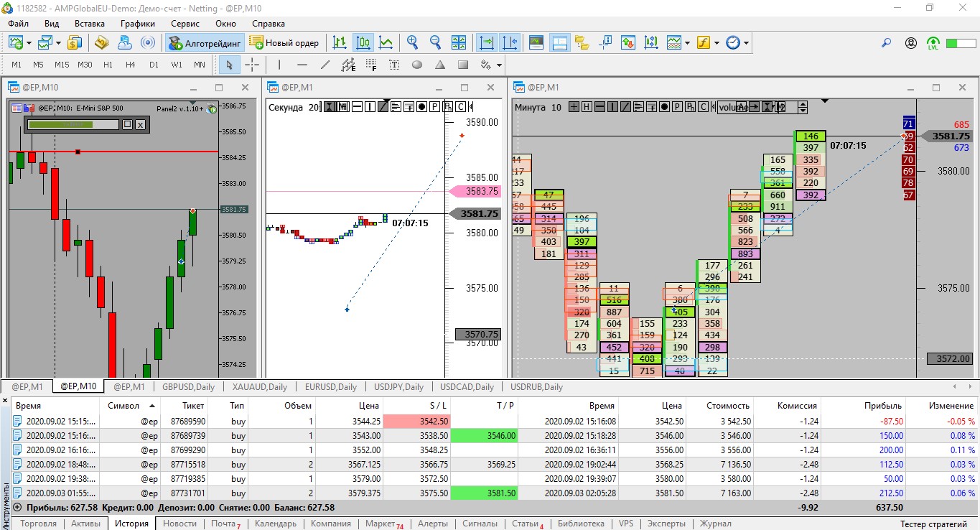
Task: Open the Графики menu
Action: coord(138,24)
